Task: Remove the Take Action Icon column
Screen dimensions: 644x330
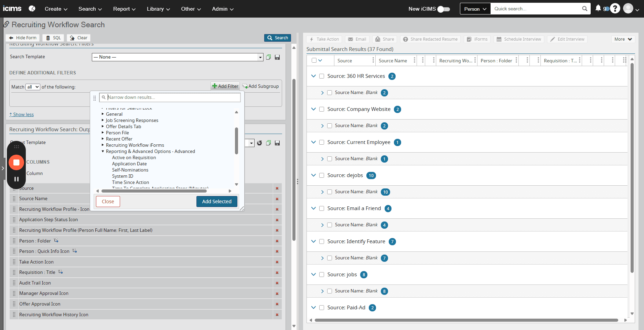Action: click(x=277, y=262)
